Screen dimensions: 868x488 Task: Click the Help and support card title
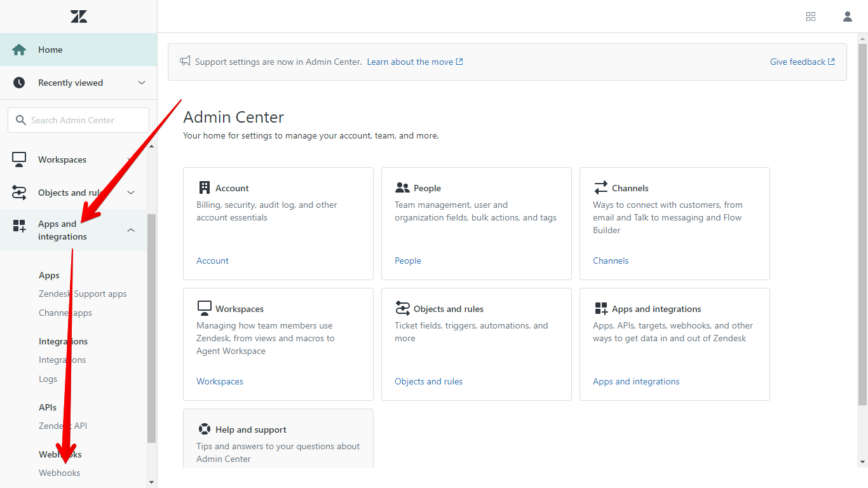[251, 430]
